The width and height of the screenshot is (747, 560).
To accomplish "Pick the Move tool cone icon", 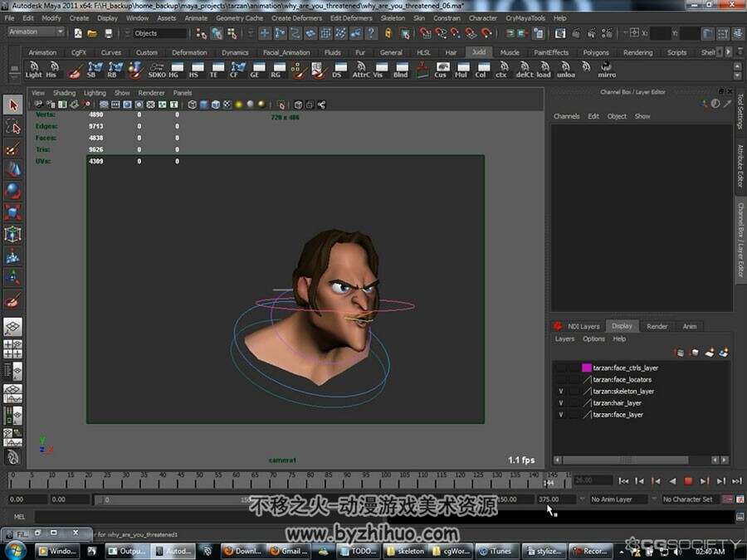I will tap(12, 169).
